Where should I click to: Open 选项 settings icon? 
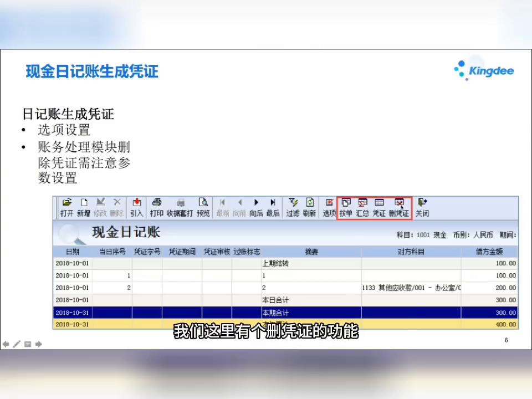click(329, 206)
